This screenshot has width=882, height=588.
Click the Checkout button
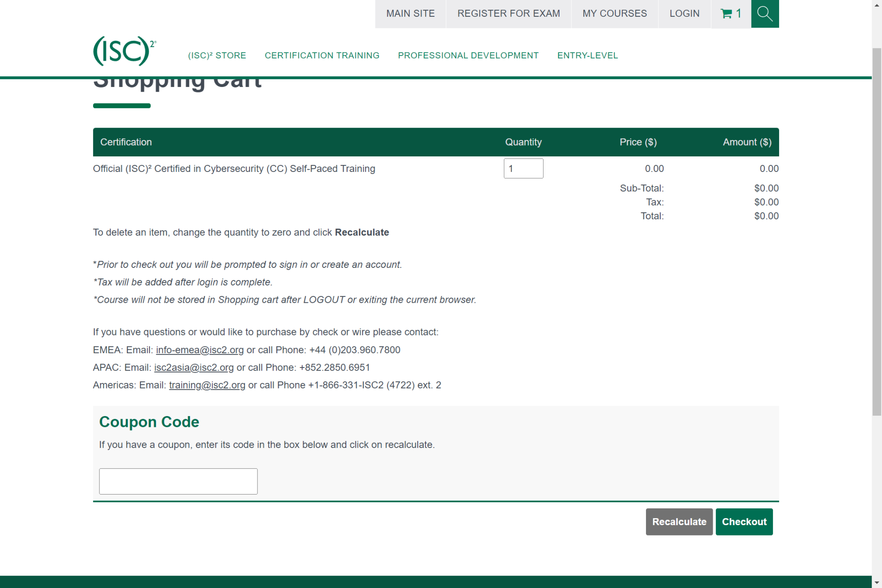coord(744,522)
